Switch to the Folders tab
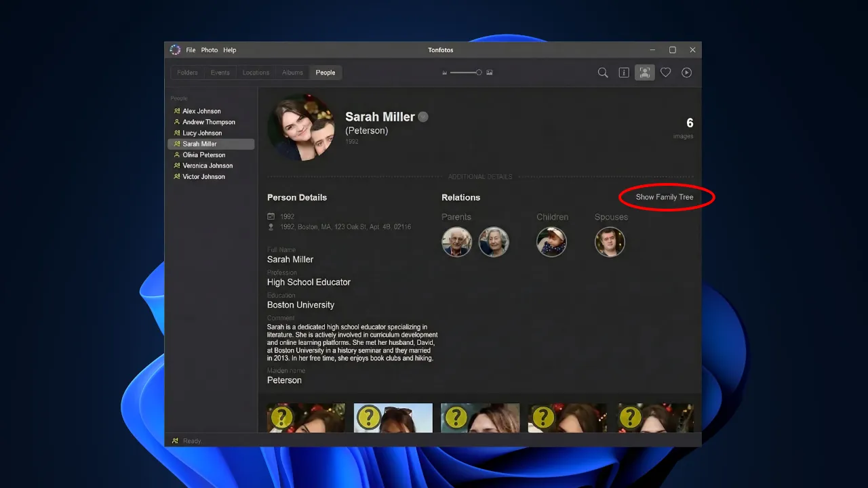868x488 pixels. 187,73
